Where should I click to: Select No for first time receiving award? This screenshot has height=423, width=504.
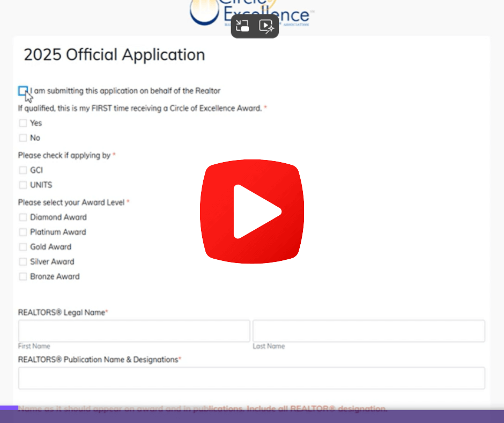(x=23, y=138)
